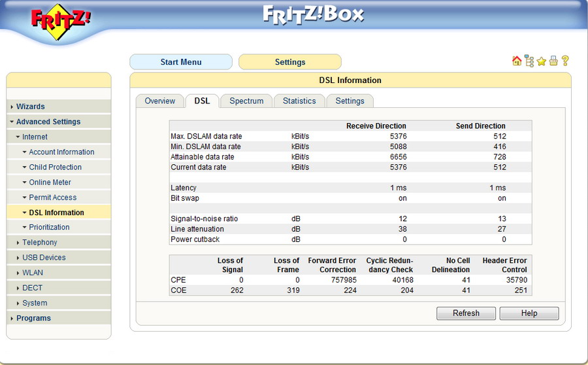This screenshot has height=365, width=588.
Task: Expand the Telephony section in sidebar
Action: click(x=39, y=243)
